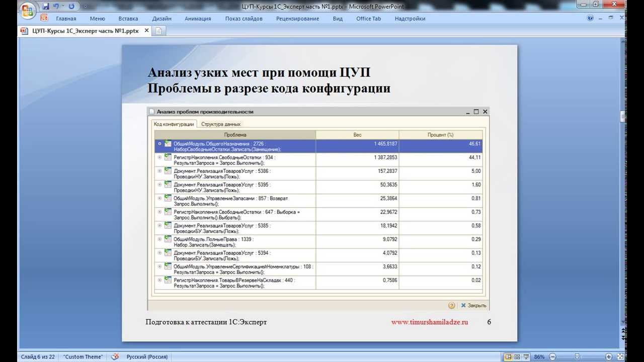This screenshot has width=644, height=362.
Task: Open the Анимация ribbon tab
Action: [198, 19]
